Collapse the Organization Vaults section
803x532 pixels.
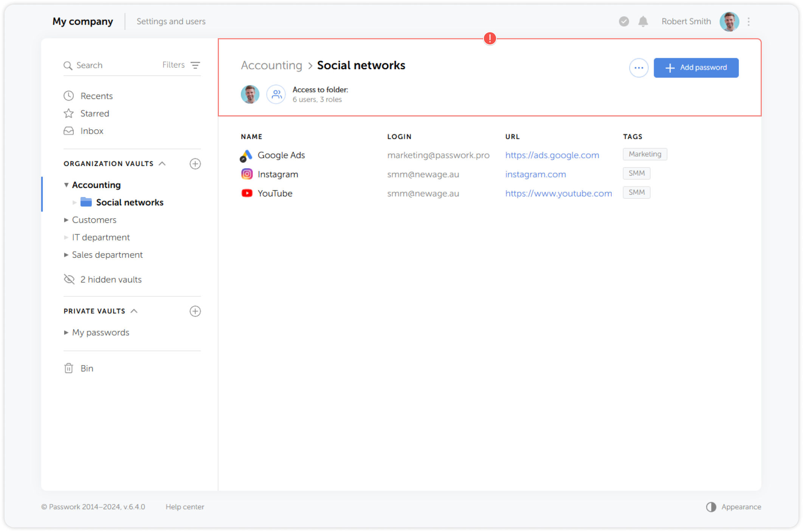point(163,163)
